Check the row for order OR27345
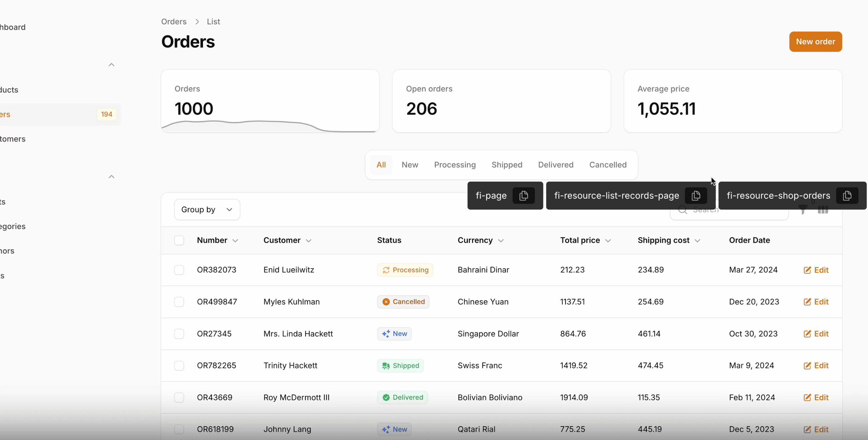The image size is (868, 440). (x=179, y=334)
